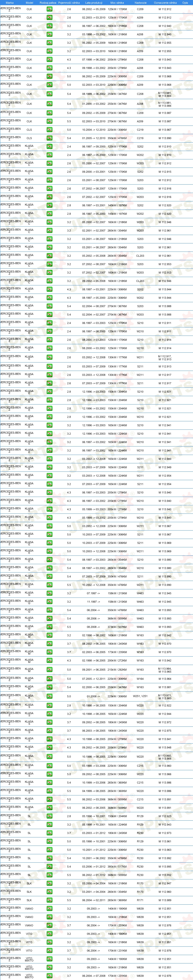
Task: Click power value 380kW / 517KM
Action: pos(117,866)
